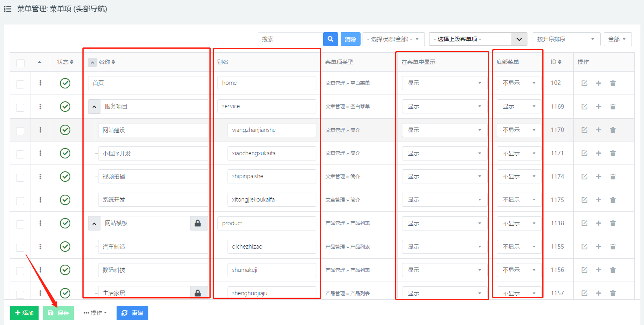Image resolution: width=644 pixels, height=325 pixels.
Task: Open the 操作 menu at bottom
Action: (x=95, y=313)
